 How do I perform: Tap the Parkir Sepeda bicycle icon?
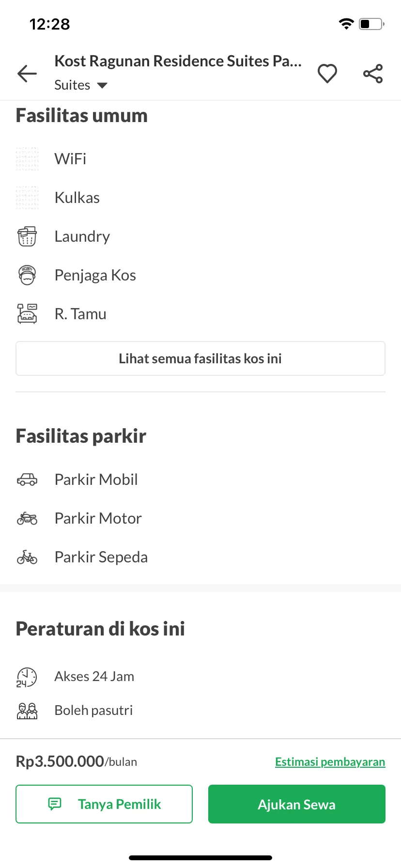tap(27, 557)
